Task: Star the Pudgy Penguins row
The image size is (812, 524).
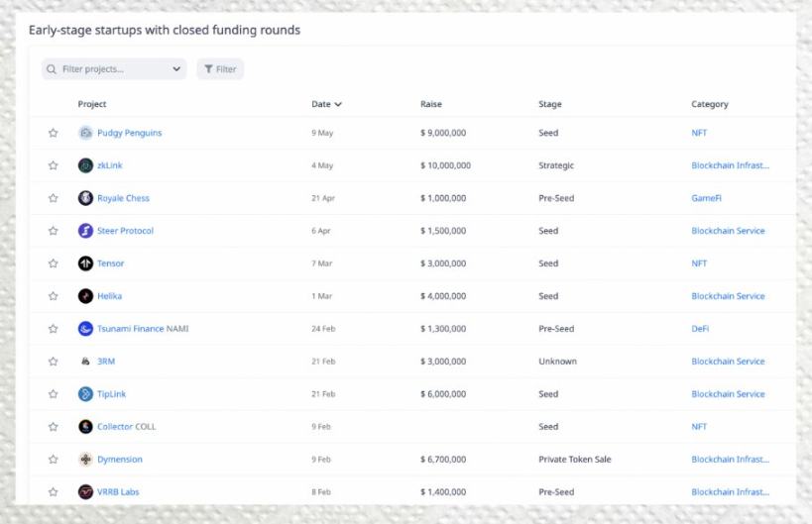Action: click(53, 133)
